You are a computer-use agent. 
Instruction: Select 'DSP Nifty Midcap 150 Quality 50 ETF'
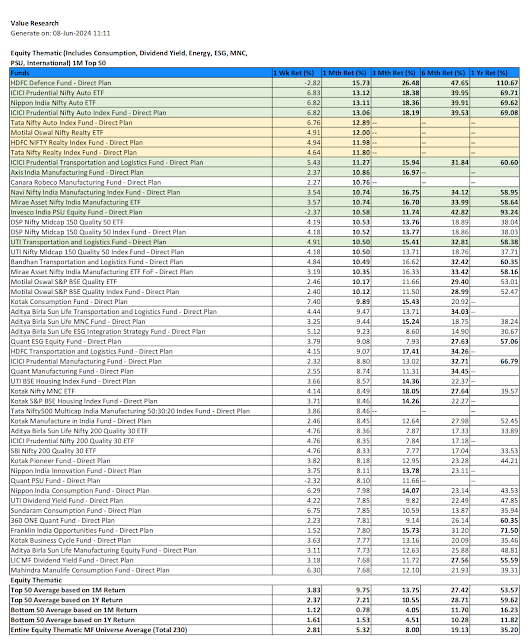[67, 222]
